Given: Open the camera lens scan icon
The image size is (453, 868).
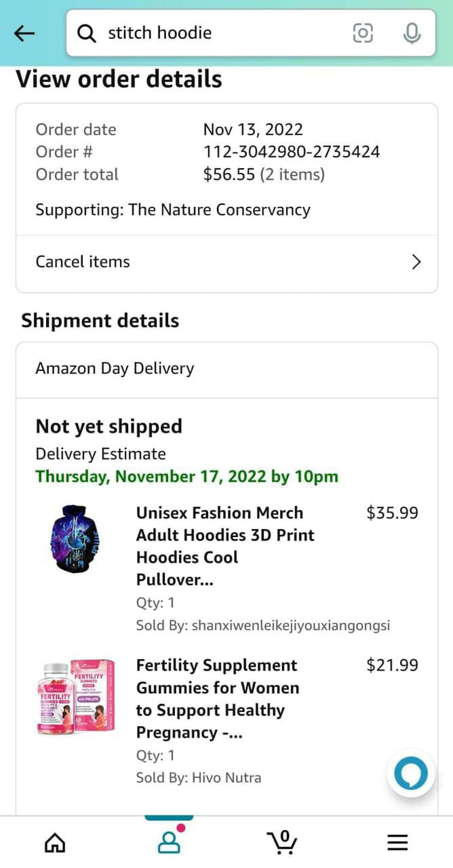Looking at the screenshot, I should (x=363, y=33).
